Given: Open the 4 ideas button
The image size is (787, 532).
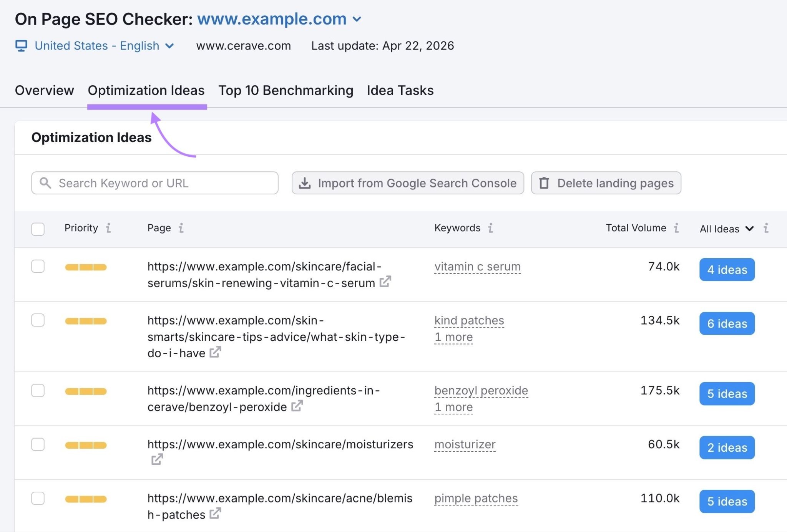Looking at the screenshot, I should (x=727, y=270).
